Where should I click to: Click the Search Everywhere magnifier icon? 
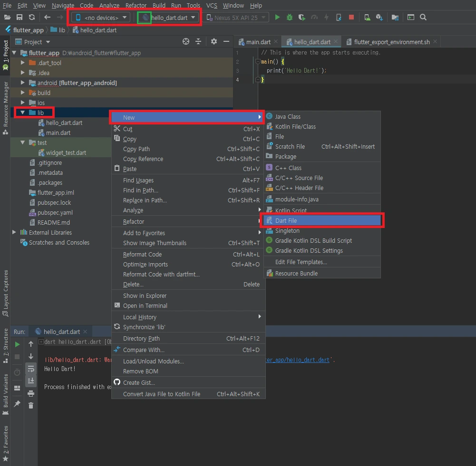tap(423, 17)
